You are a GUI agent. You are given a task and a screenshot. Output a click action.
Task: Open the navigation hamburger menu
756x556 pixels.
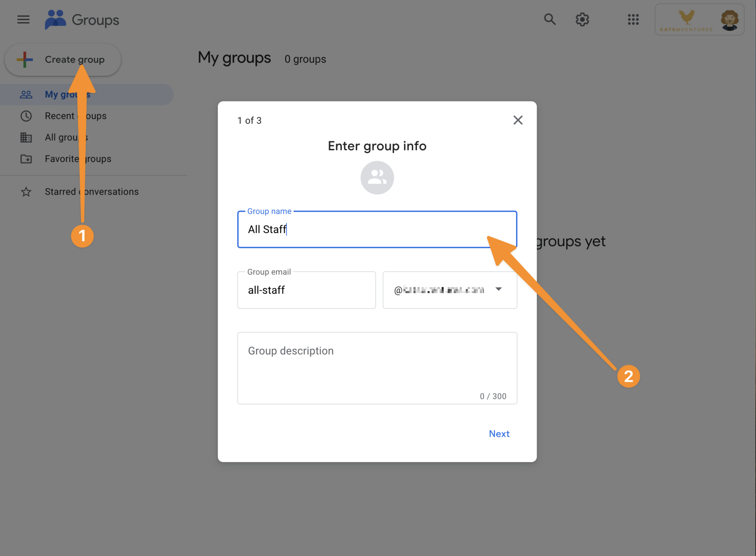click(23, 19)
